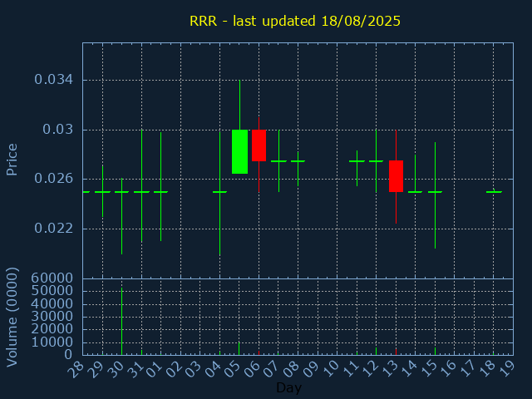532x399 pixels.
Task: Select the 20000 volume axis label
Action: click(52, 329)
